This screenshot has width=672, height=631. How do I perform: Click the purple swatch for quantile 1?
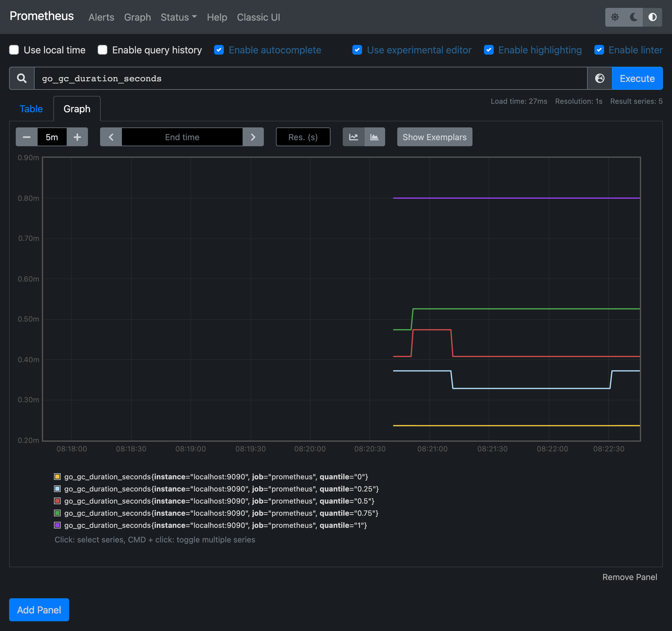click(57, 525)
